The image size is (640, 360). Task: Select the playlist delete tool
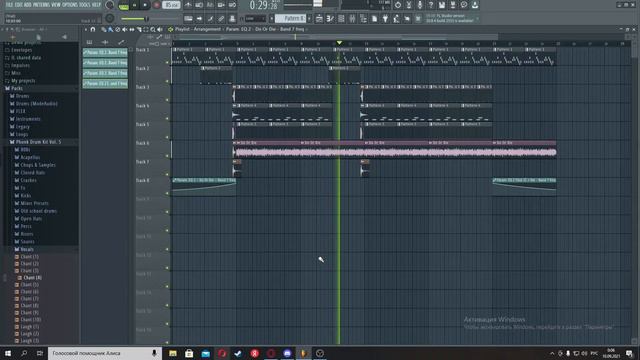click(x=118, y=29)
